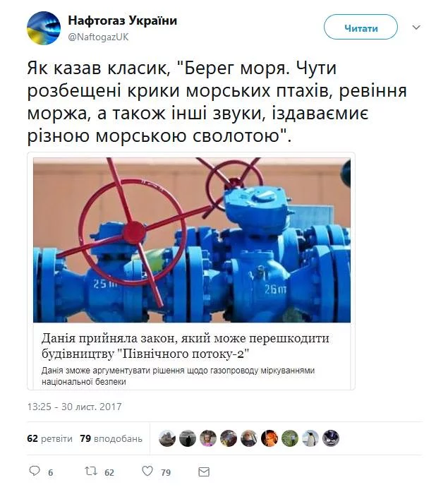View the list of 62 ретвіти
This screenshot has height=492, width=448.
(x=50, y=438)
